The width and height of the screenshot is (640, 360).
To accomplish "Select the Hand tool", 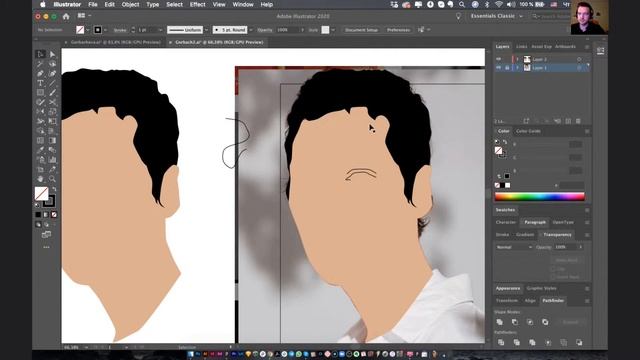I will (x=40, y=179).
